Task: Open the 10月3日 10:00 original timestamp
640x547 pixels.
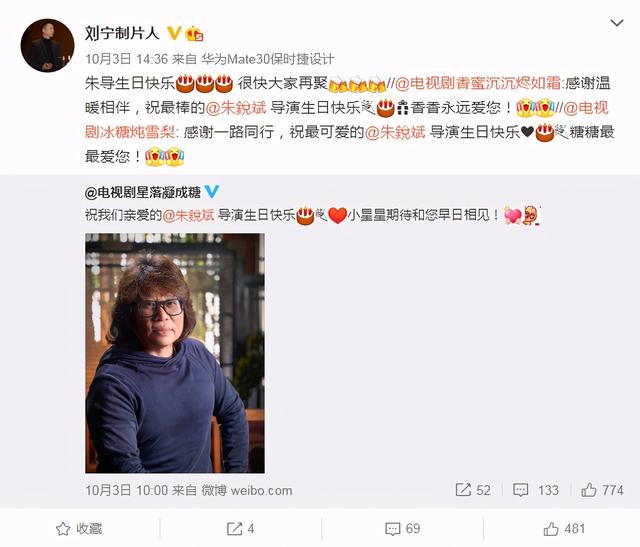Action: click(x=127, y=490)
